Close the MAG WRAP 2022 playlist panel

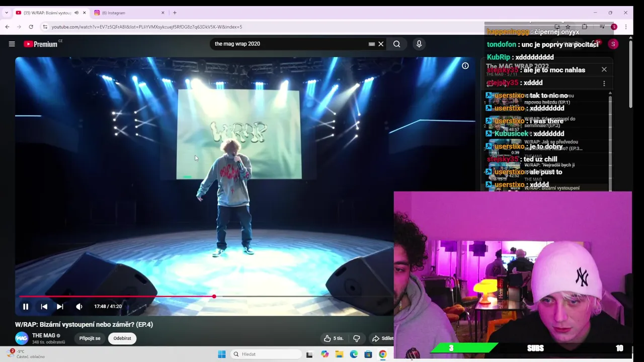(604, 69)
